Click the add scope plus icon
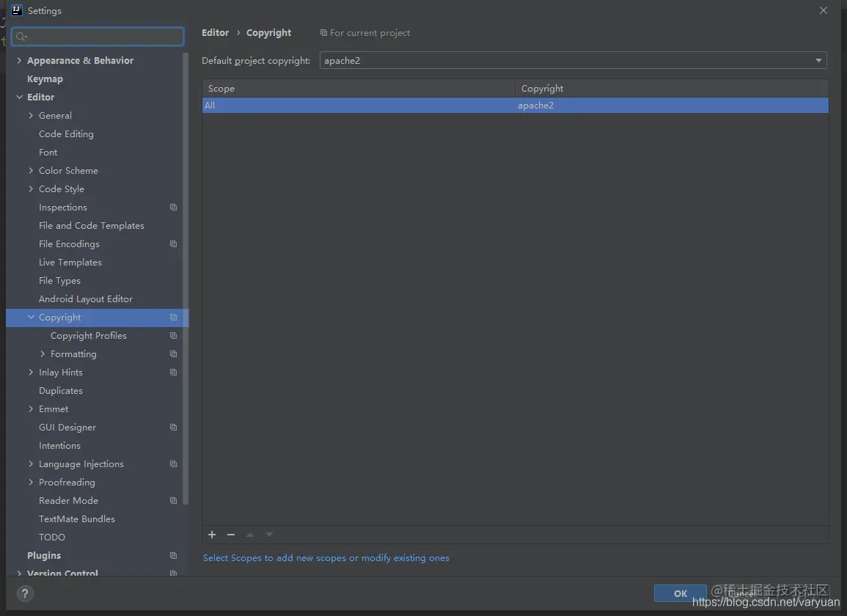Screen dimensions: 847x616 coord(212,535)
